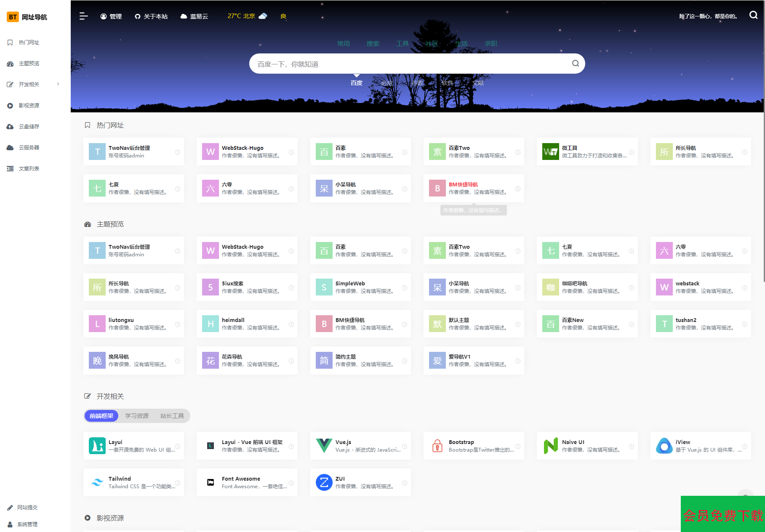Click the 管理 link in top bar

coord(111,16)
